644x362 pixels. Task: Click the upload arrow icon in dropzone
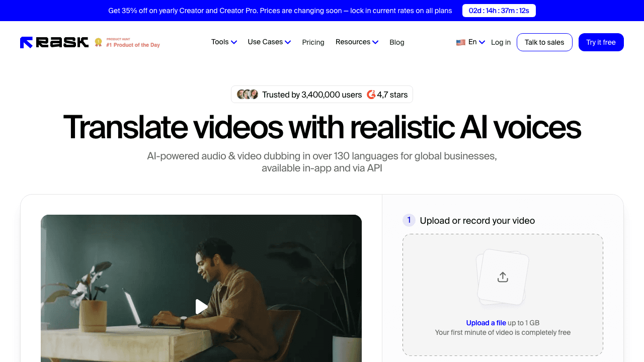click(x=502, y=277)
